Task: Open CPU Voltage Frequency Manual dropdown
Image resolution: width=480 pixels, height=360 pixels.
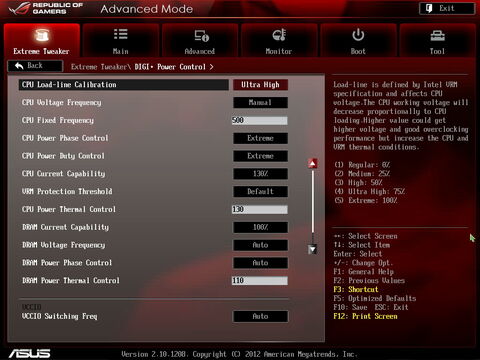Action: [x=260, y=103]
